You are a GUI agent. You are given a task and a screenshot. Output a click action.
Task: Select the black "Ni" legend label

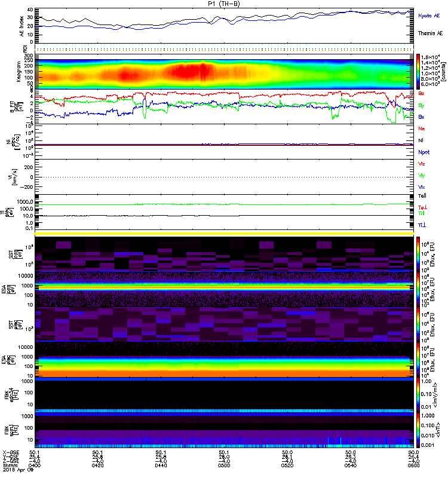(x=421, y=140)
